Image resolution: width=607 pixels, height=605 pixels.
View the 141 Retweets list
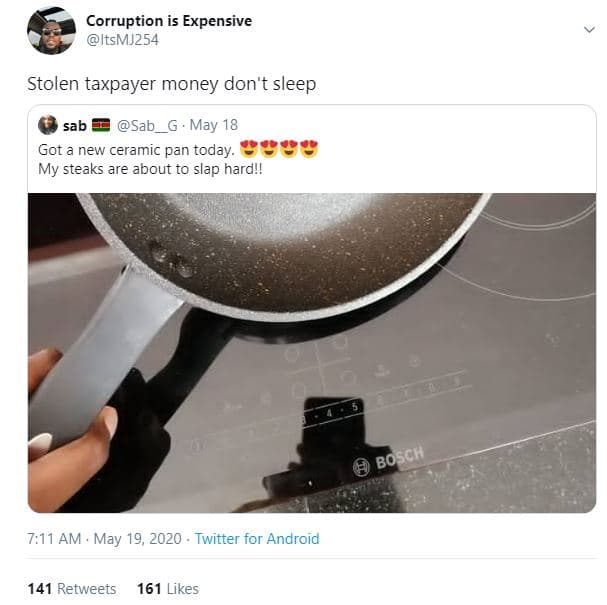[72, 588]
